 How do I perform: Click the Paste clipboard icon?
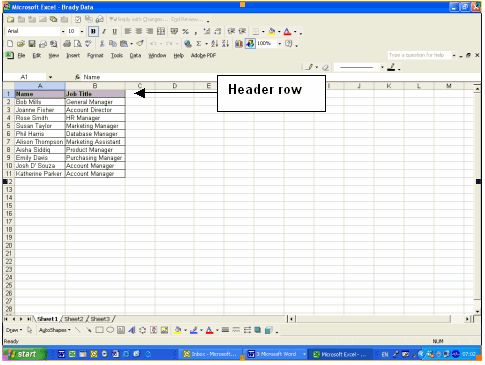point(124,44)
